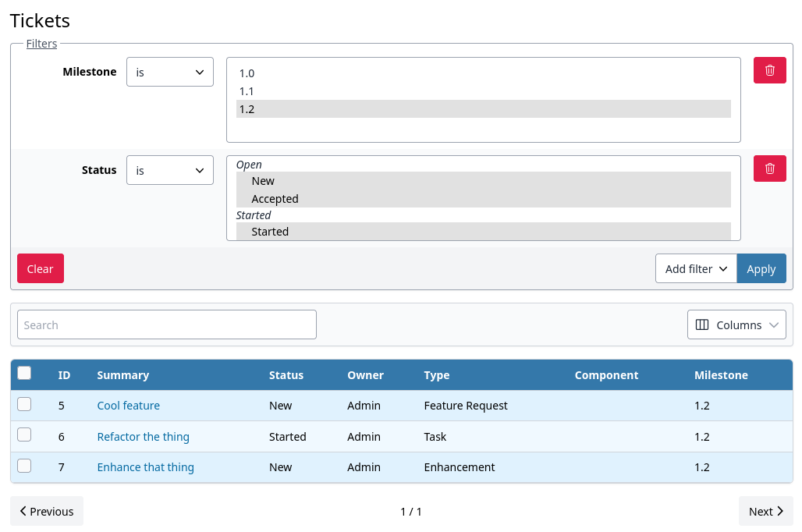Check the box for ticket 5
The image size is (802, 532).
pyautogui.click(x=24, y=404)
